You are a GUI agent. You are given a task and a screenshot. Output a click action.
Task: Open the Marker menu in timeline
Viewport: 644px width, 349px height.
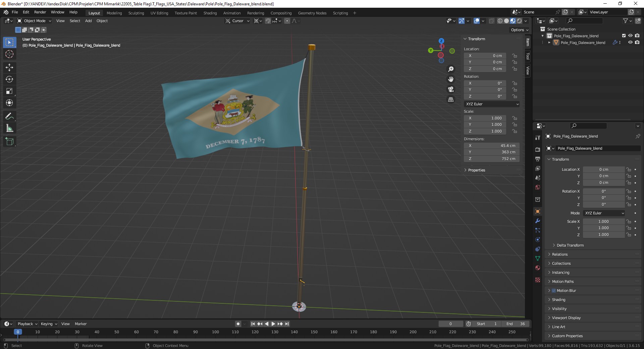pyautogui.click(x=80, y=324)
